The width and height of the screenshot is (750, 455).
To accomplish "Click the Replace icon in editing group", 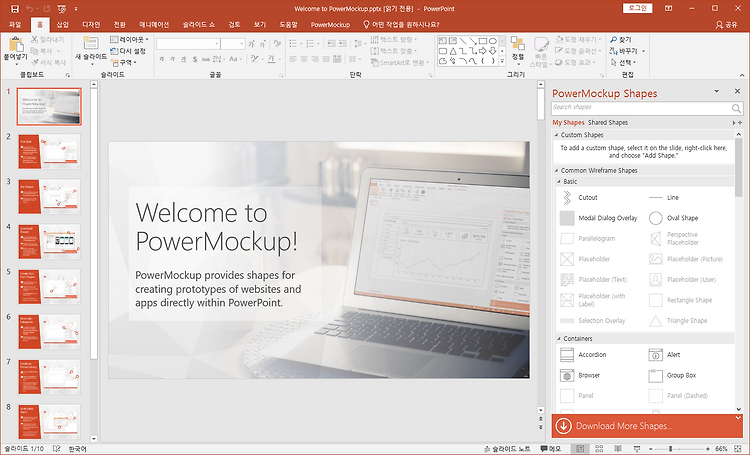I will 614,51.
